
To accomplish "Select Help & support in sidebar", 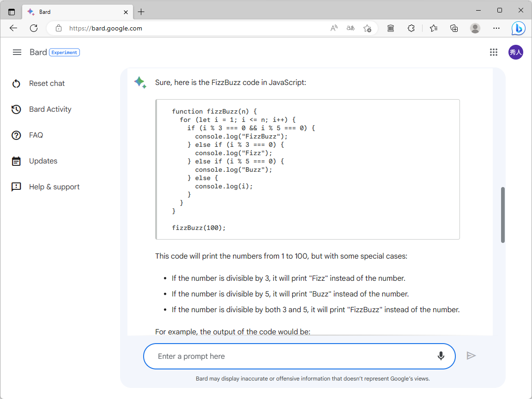I will click(x=54, y=187).
